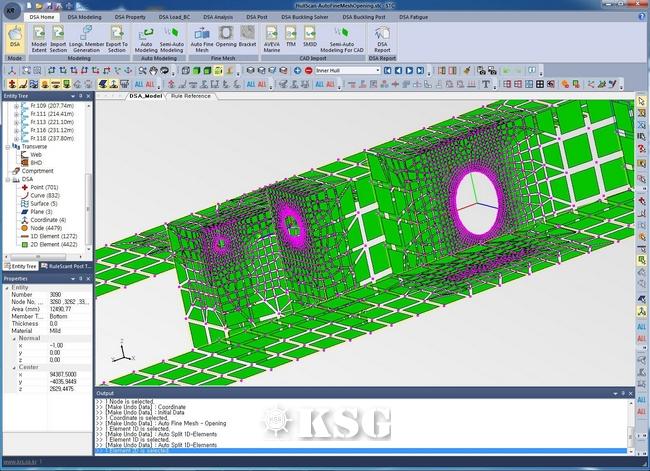Switch to the RuleScant Post tab
The height and width of the screenshot is (471, 650).
[x=66, y=266]
